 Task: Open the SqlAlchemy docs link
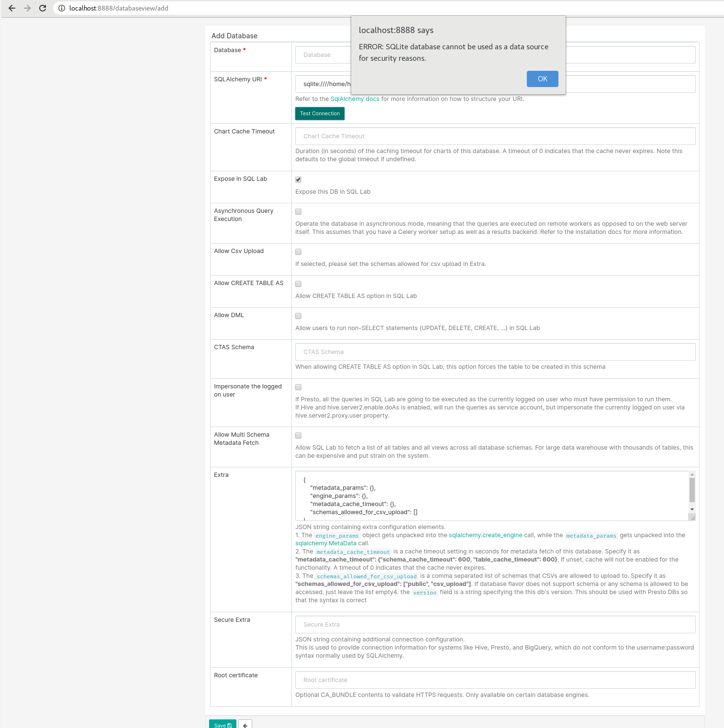point(355,99)
